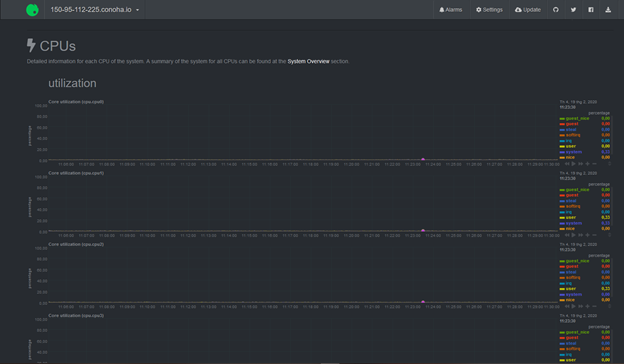Play the cpu2 chart
This screenshot has height=364, width=624.
coord(573,306)
